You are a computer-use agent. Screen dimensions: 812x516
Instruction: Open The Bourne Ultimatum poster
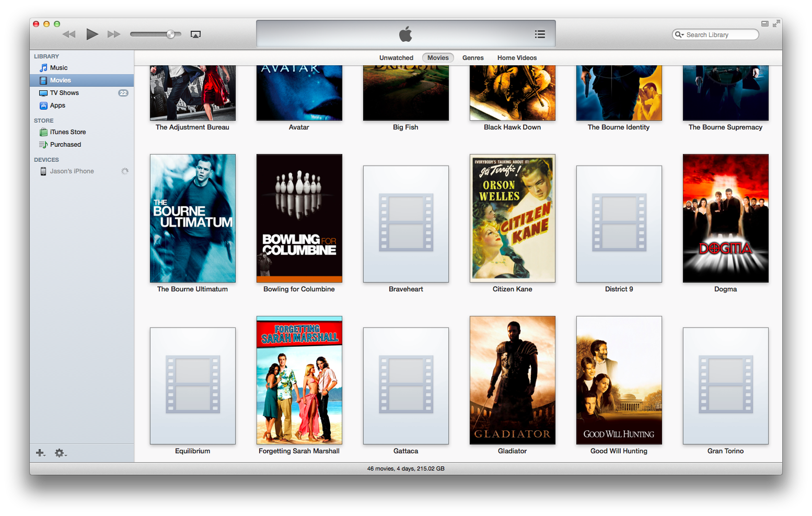pyautogui.click(x=193, y=218)
